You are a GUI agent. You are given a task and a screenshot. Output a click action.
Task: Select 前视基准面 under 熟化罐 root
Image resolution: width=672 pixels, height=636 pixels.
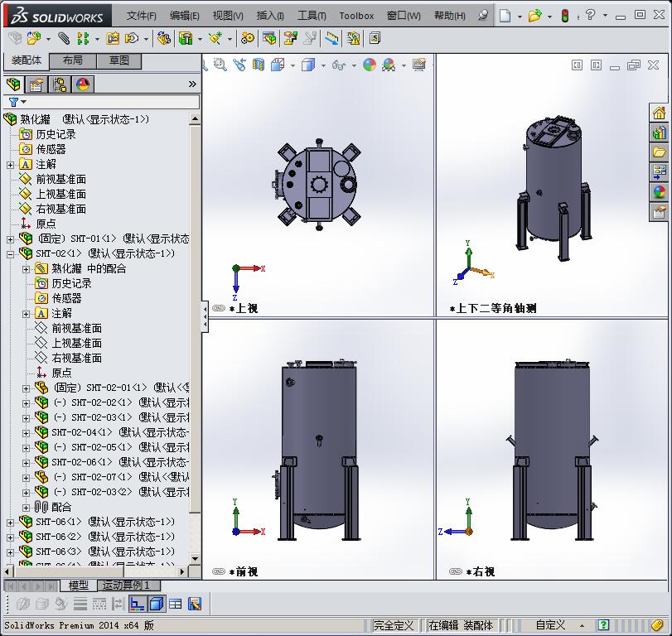(x=60, y=179)
